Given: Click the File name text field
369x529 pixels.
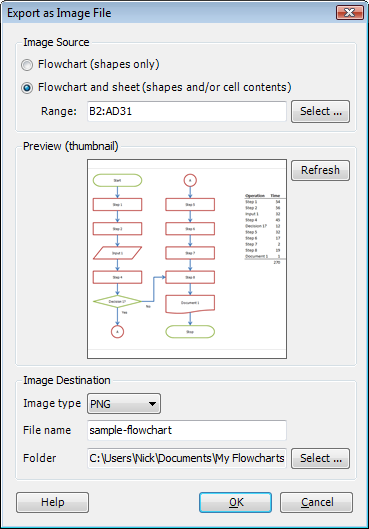Looking at the screenshot, I should coord(187,430).
